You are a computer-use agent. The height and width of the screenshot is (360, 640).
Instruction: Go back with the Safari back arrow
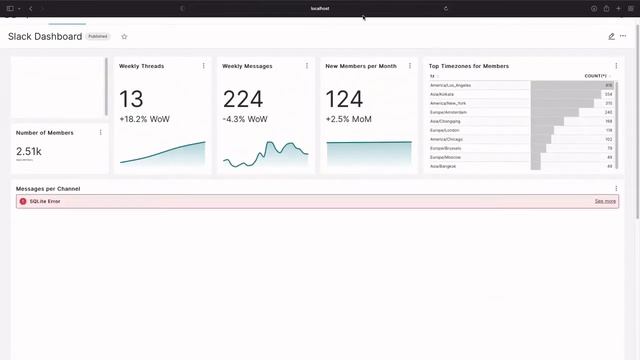[x=31, y=8]
